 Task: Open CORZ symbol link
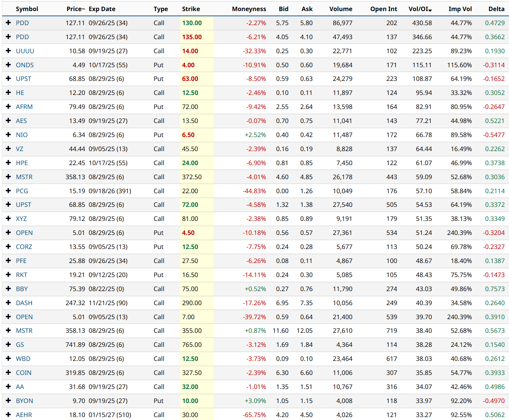tap(24, 247)
